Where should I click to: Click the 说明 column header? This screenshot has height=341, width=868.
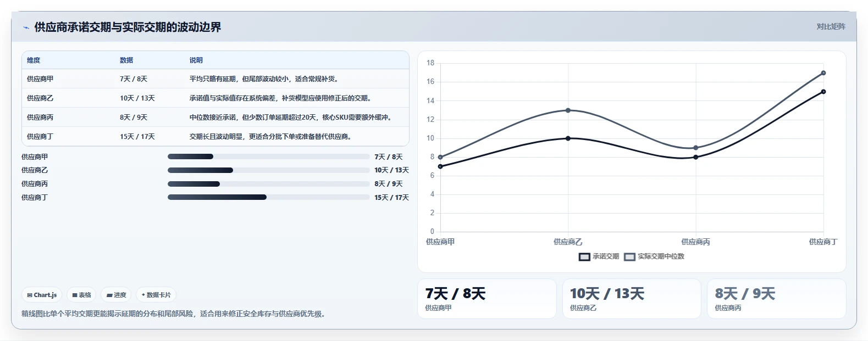196,60
